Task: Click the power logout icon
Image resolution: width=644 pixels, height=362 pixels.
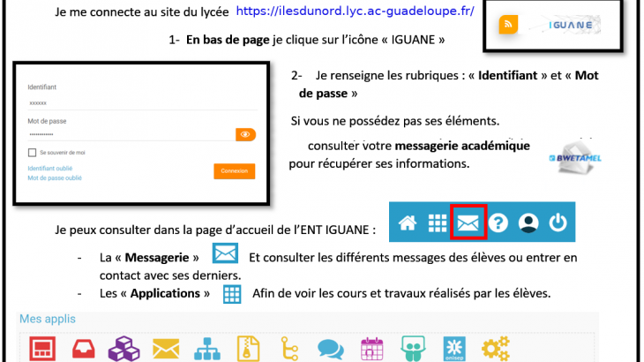Action: (x=557, y=222)
